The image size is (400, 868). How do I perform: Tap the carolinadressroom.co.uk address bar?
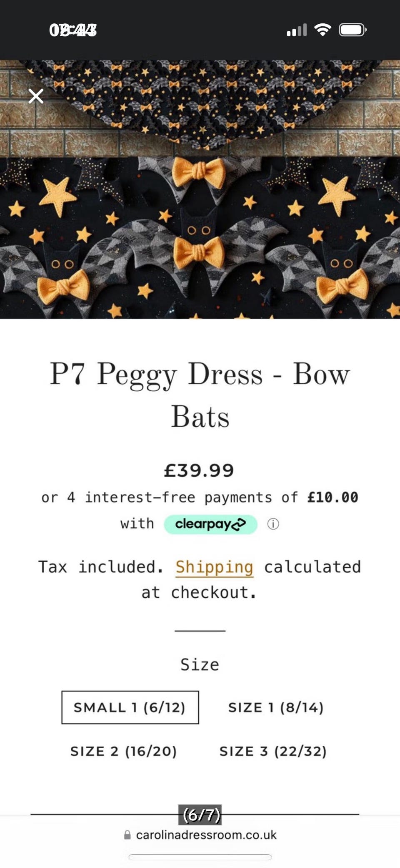[x=206, y=835]
